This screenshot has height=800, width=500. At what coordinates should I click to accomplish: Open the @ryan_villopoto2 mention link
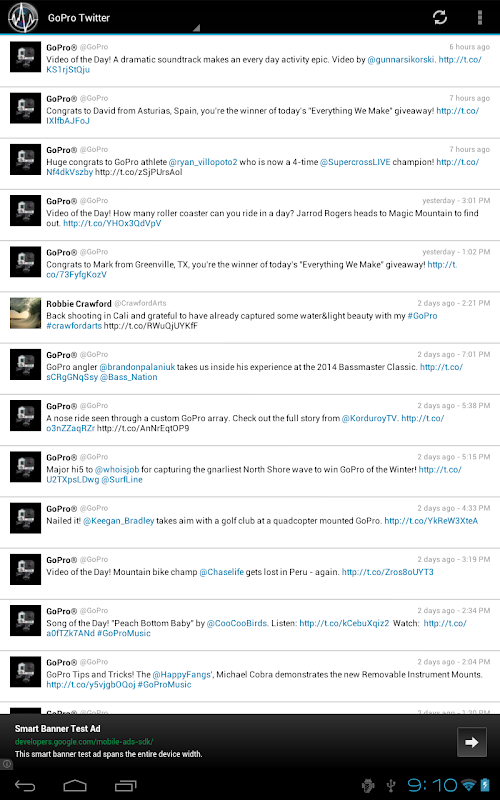(x=203, y=162)
